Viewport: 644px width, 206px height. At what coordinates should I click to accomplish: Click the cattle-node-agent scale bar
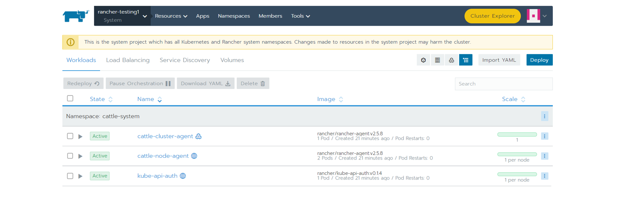517,154
